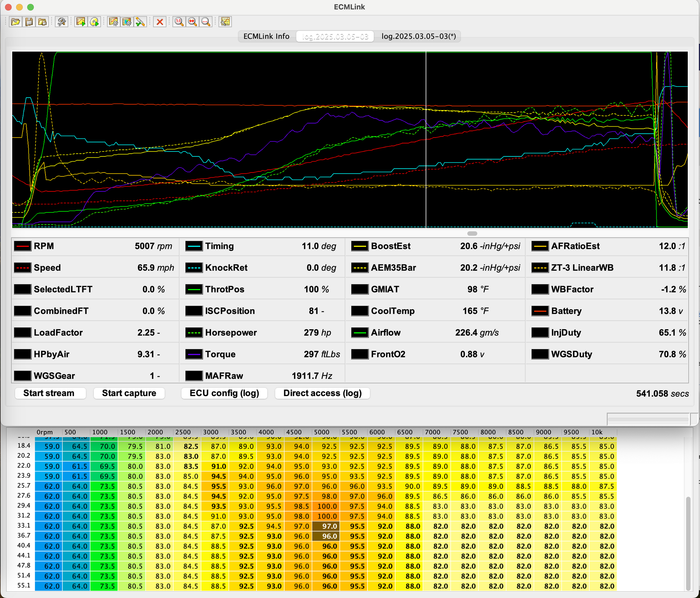Click the red X delete icon
Screen dimensions: 700x598
point(160,22)
